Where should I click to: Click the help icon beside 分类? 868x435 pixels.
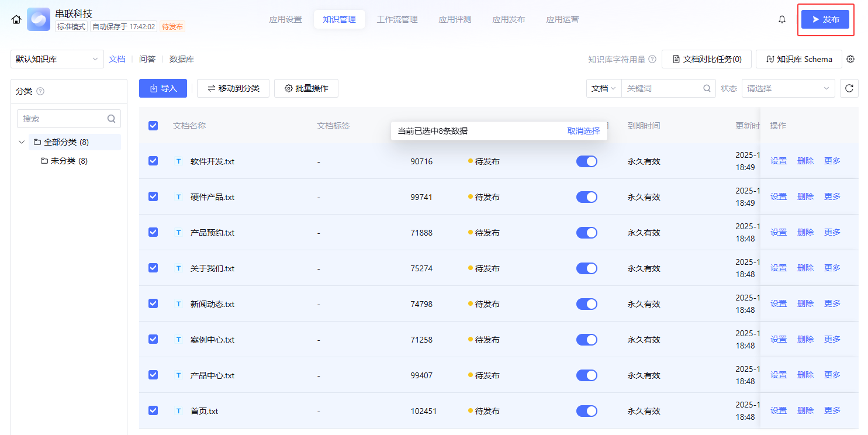click(x=40, y=91)
